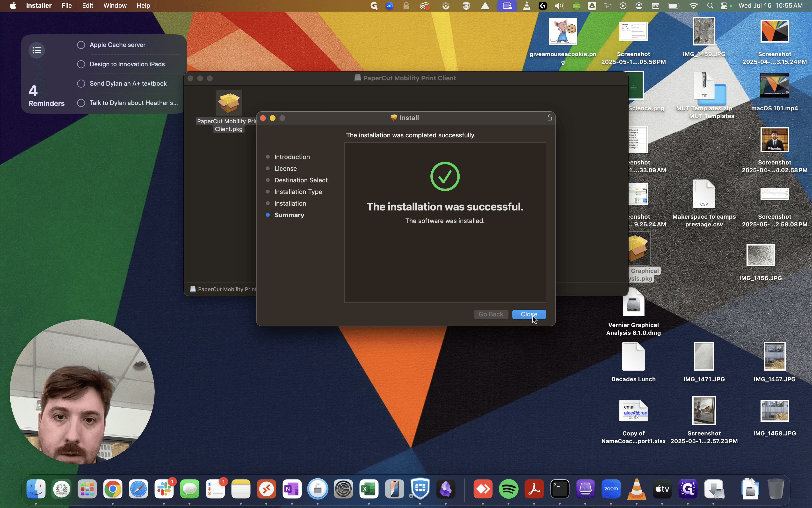Open Terminal from the Dock
The image size is (812, 508).
pyautogui.click(x=560, y=489)
